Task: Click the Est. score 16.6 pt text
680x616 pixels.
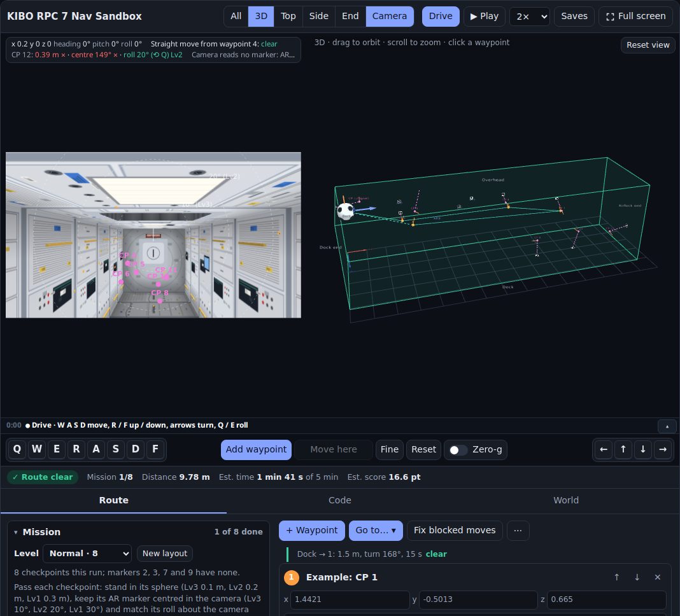Action: pyautogui.click(x=384, y=477)
